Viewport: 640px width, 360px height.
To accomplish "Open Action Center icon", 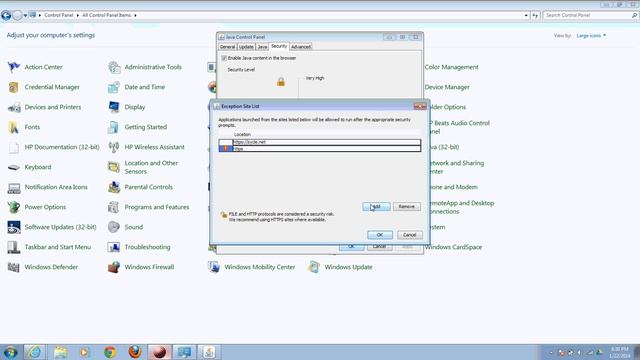I will [x=14, y=67].
